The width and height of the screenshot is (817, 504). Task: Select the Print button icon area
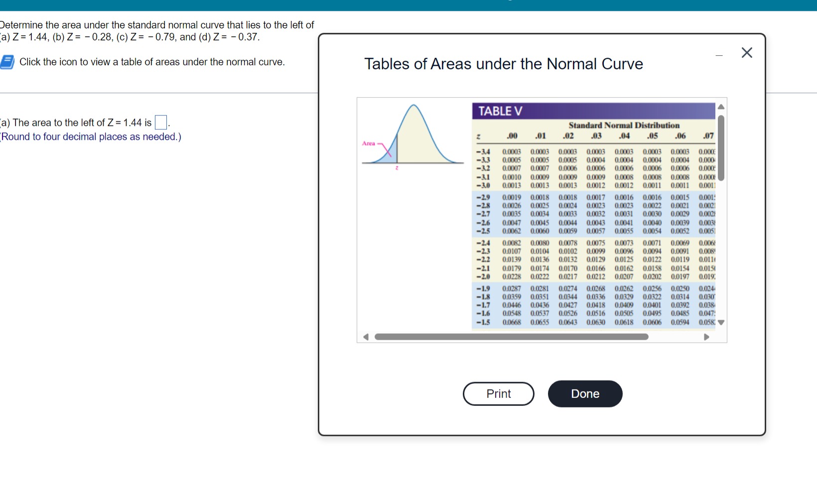498,393
